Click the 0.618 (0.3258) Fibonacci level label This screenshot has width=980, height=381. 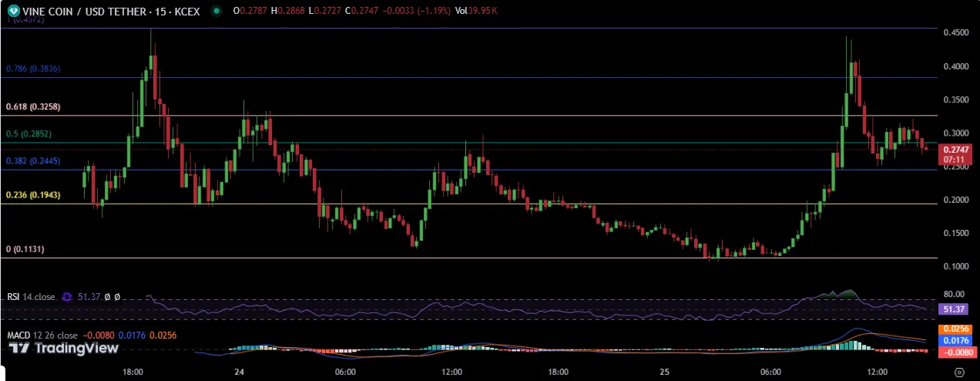click(x=33, y=107)
